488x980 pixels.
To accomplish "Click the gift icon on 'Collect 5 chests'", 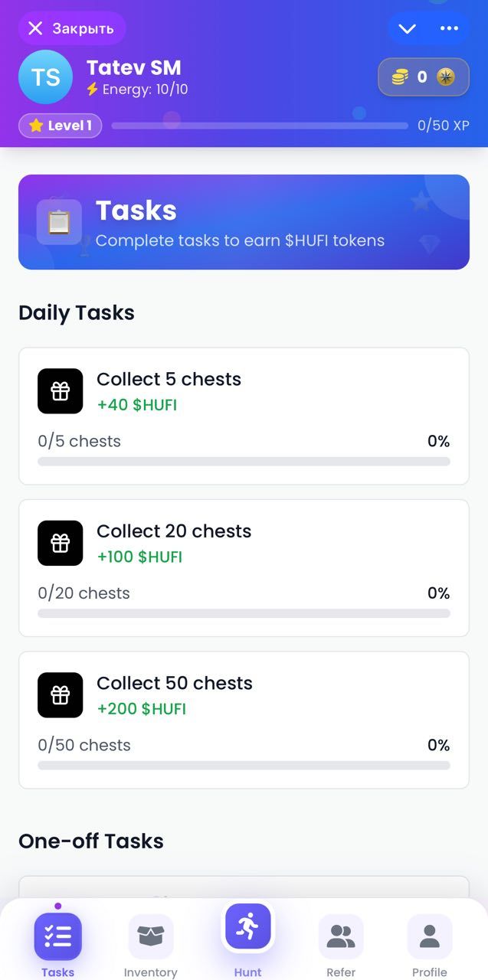I will [60, 391].
